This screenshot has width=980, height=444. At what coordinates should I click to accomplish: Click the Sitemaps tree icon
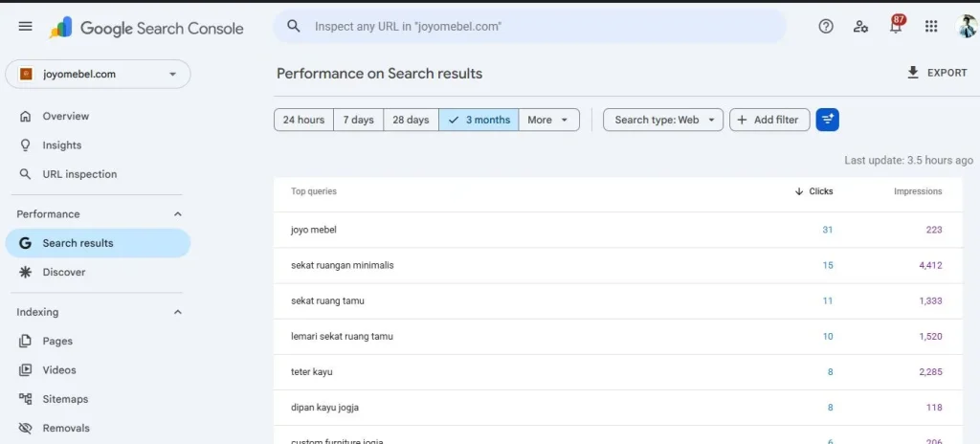25,398
